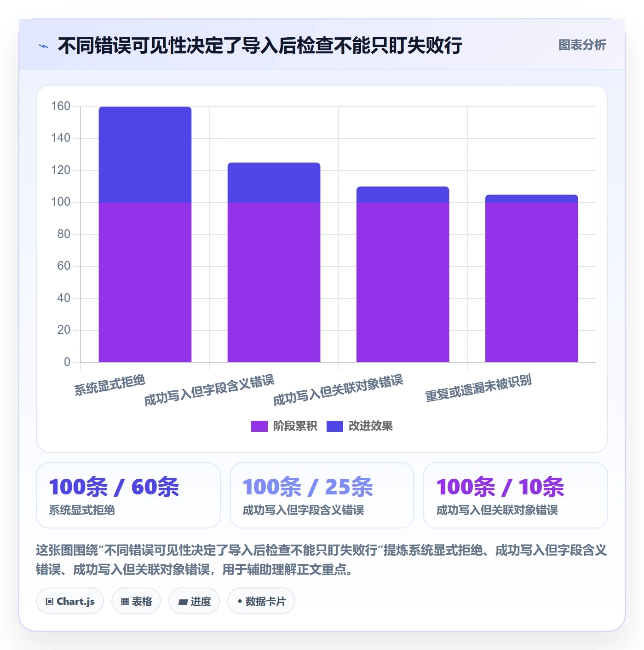Viewport: 644px width, 650px height.
Task: Click the 重复或遗漏未被识别 axis label
Action: [478, 388]
